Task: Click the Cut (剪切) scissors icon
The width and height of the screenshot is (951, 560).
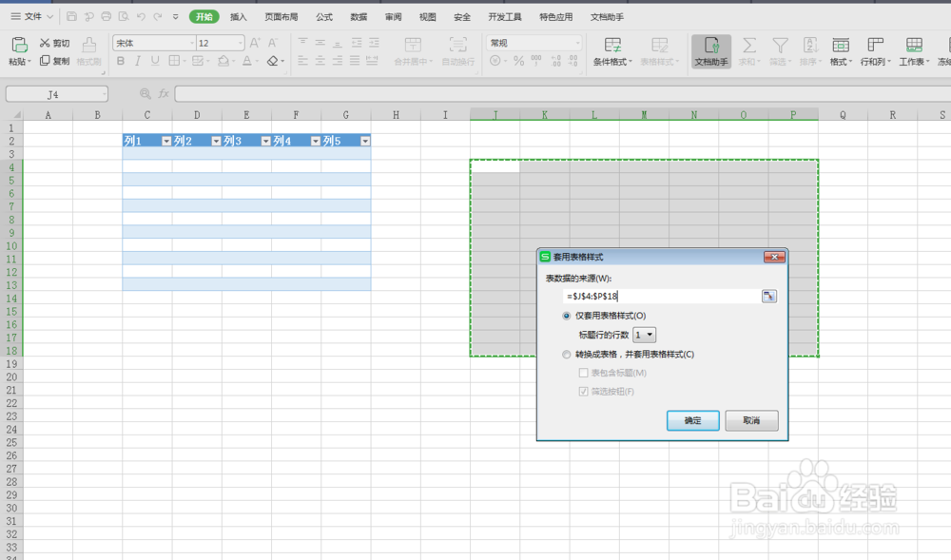Action: pyautogui.click(x=45, y=43)
